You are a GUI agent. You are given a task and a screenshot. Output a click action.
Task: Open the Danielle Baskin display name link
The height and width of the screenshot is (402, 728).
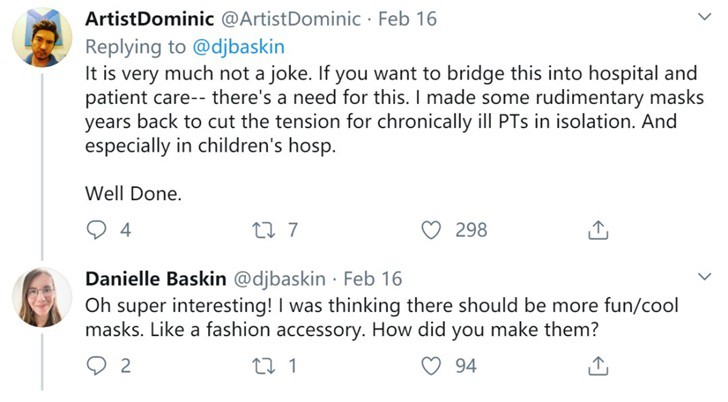(155, 278)
